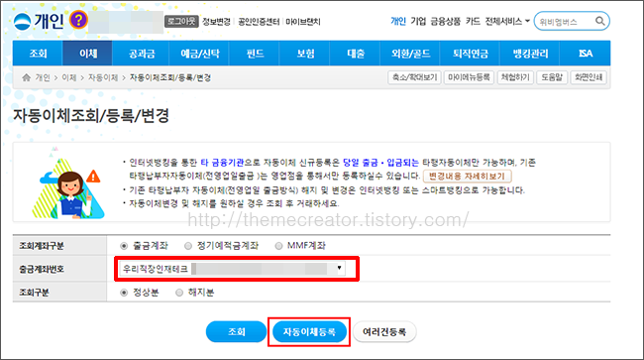Open the 퇴직연금 main menu tab

click(471, 53)
